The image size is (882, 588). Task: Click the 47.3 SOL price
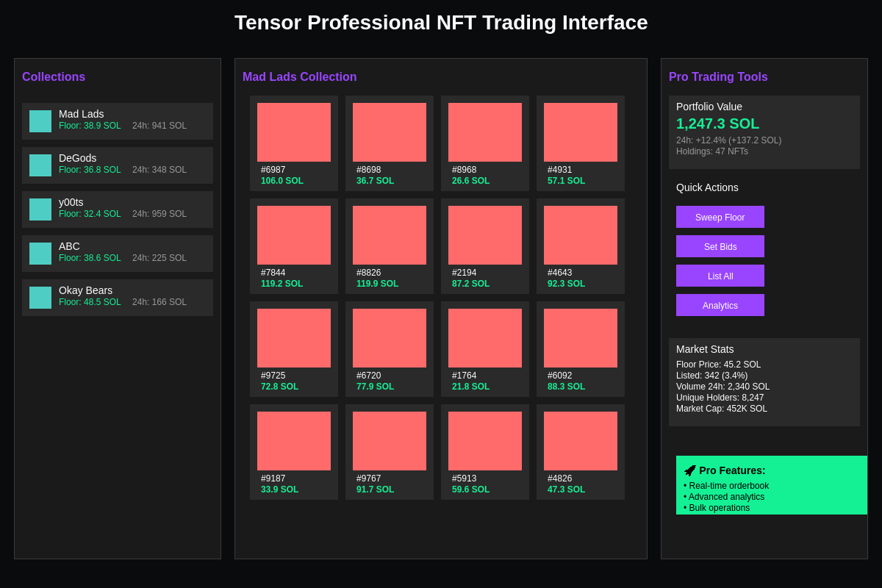567,490
